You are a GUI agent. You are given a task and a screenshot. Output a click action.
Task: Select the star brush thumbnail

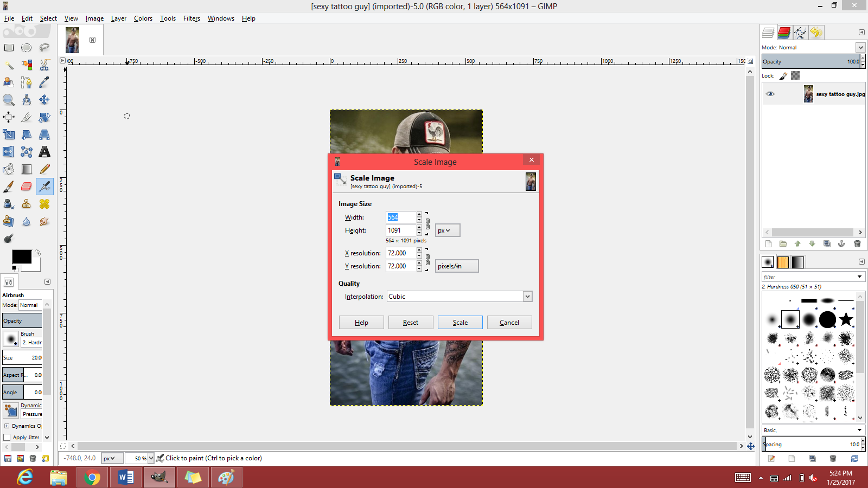coord(846,319)
